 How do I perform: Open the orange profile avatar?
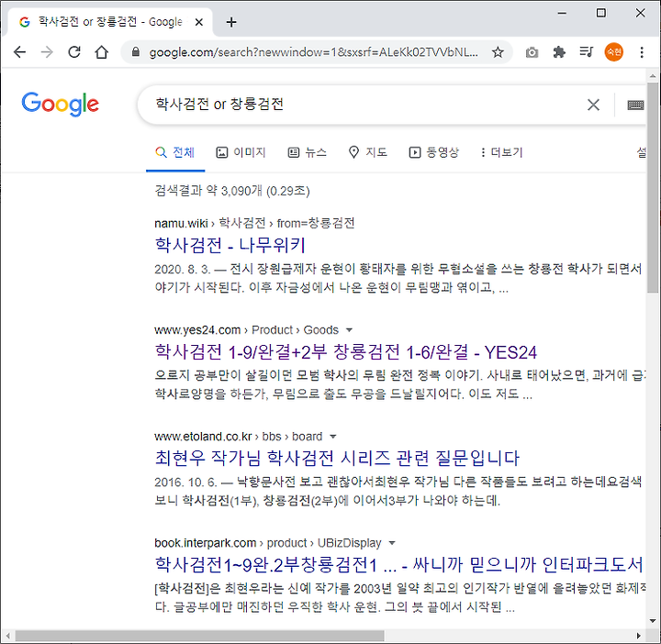coord(614,52)
